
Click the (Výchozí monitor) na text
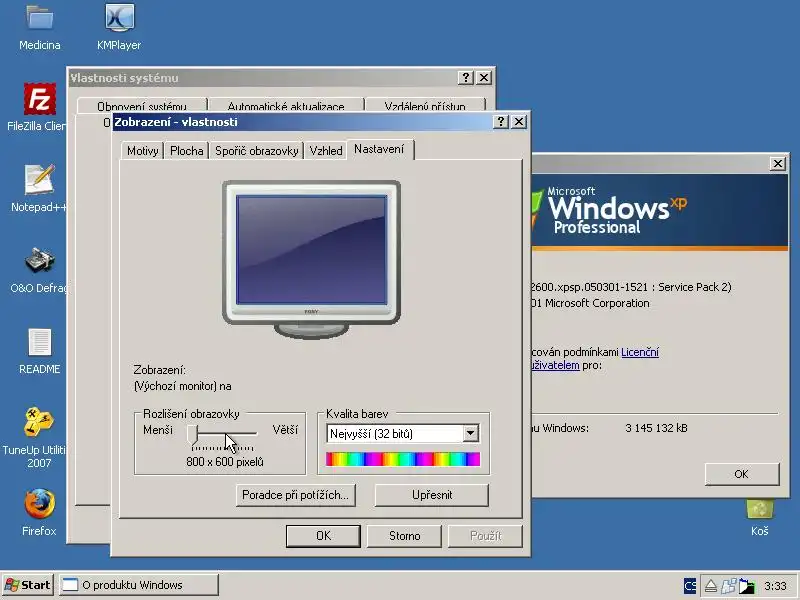[183, 386]
